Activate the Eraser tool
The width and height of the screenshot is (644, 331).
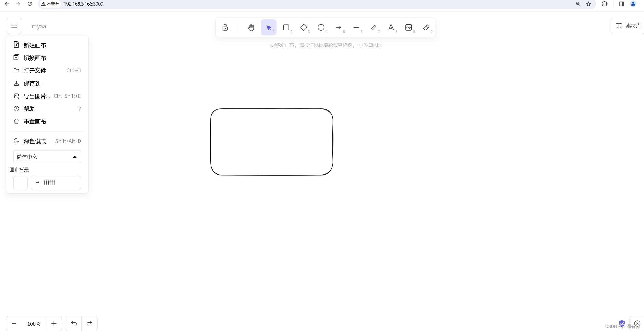[x=426, y=27]
